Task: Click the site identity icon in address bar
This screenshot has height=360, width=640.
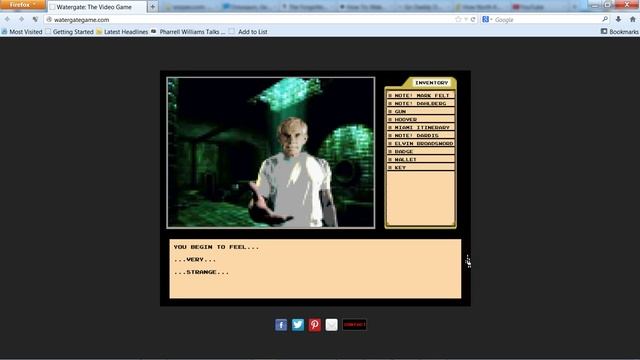Action: click(49, 19)
